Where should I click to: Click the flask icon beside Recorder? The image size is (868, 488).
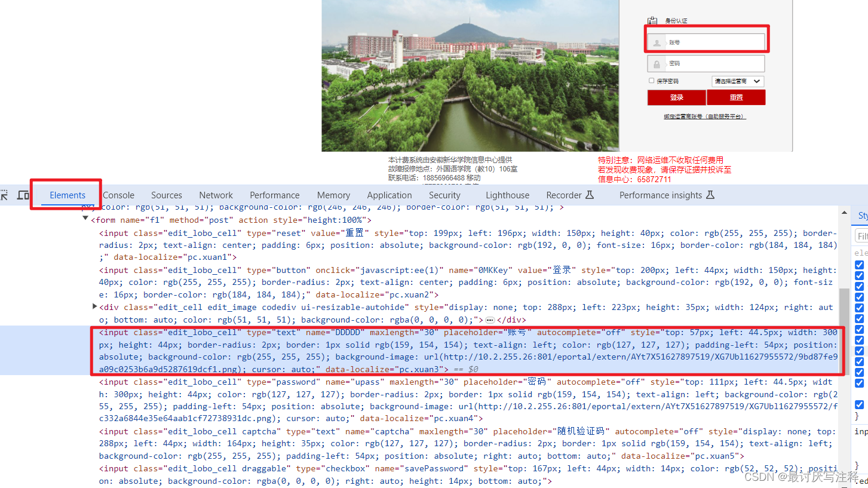coord(588,194)
